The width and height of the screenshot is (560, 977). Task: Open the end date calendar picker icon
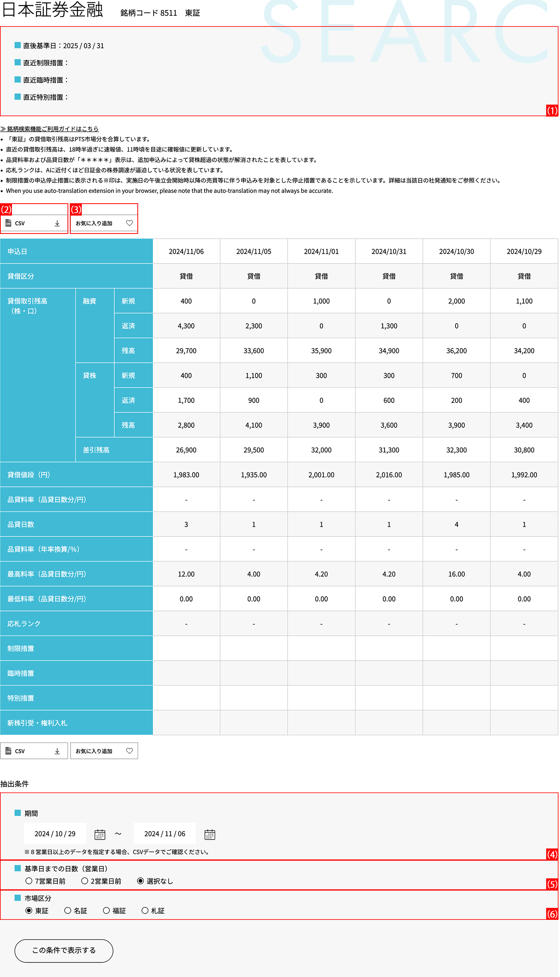tap(209, 834)
